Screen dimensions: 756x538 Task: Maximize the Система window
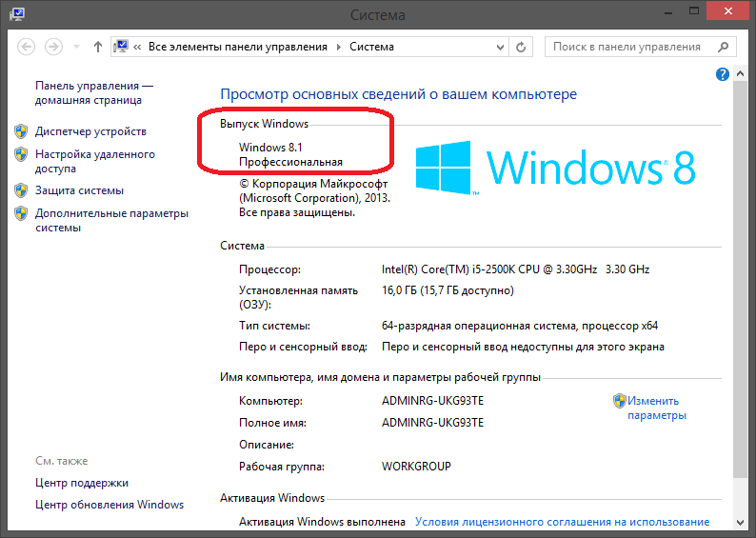tap(694, 11)
